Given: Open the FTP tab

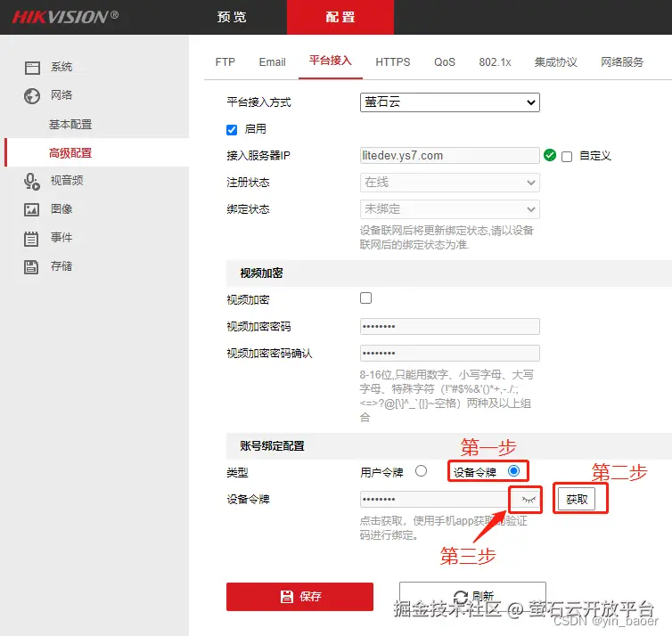Looking at the screenshot, I should 225,62.
